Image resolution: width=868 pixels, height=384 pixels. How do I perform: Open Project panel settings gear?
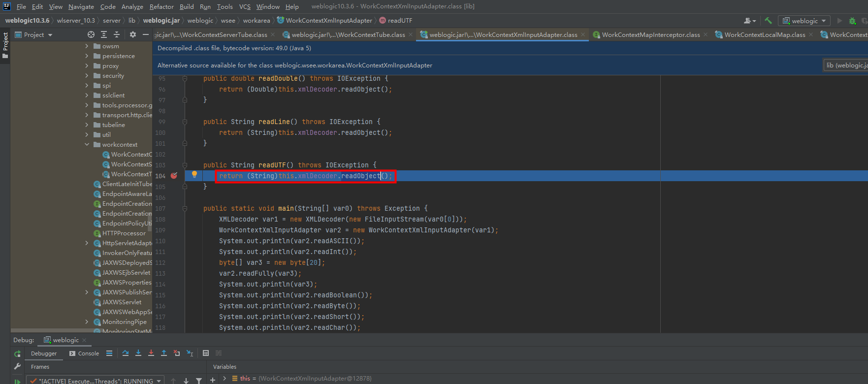(133, 34)
